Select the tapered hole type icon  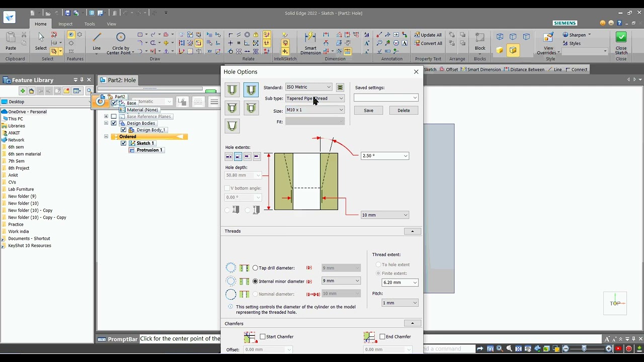pos(232,126)
